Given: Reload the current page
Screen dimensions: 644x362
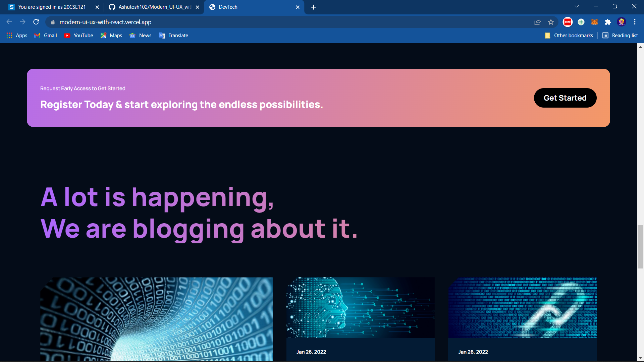Looking at the screenshot, I should 36,22.
